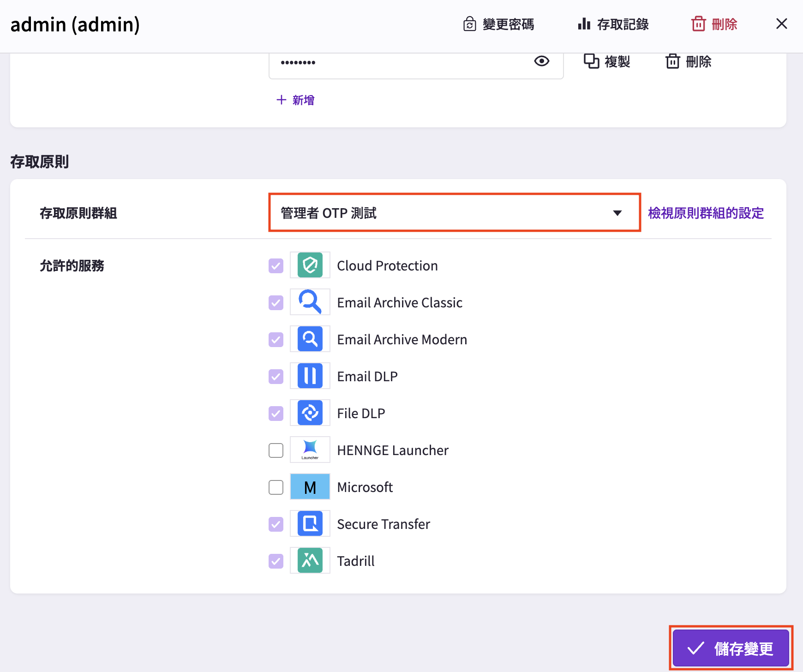The width and height of the screenshot is (803, 672).
Task: Click the Cloud Protection shield icon
Action: (x=310, y=265)
